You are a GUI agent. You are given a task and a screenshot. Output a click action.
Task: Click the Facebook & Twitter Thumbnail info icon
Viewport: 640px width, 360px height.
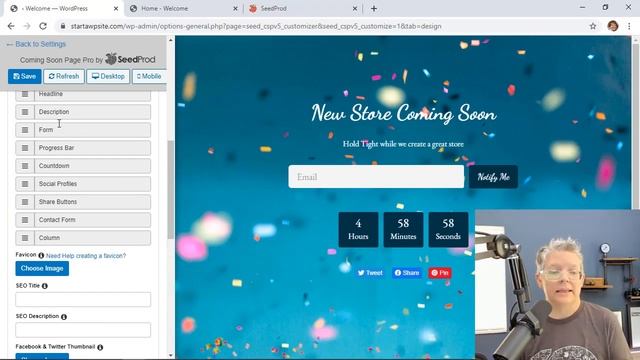pyautogui.click(x=100, y=347)
